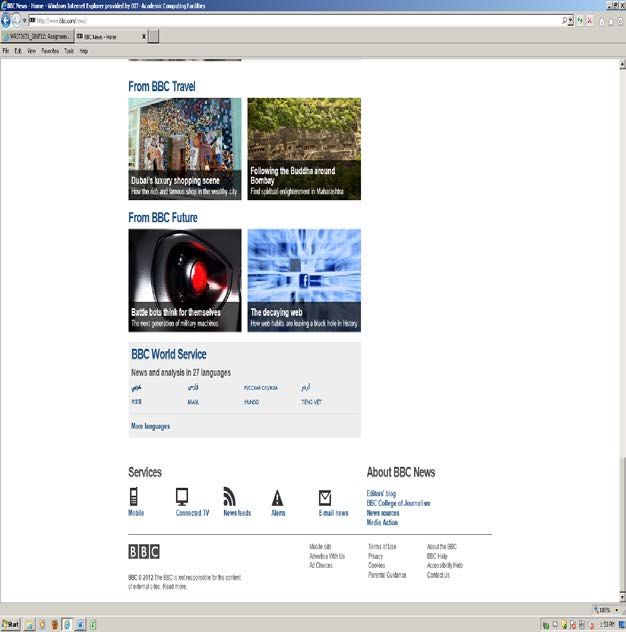This screenshot has width=626, height=632.
Task: Click the Read more link in footer
Action: [x=174, y=586]
